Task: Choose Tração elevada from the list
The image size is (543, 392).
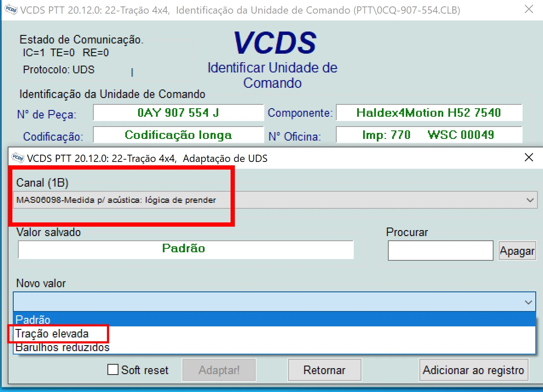Action: pyautogui.click(x=52, y=334)
